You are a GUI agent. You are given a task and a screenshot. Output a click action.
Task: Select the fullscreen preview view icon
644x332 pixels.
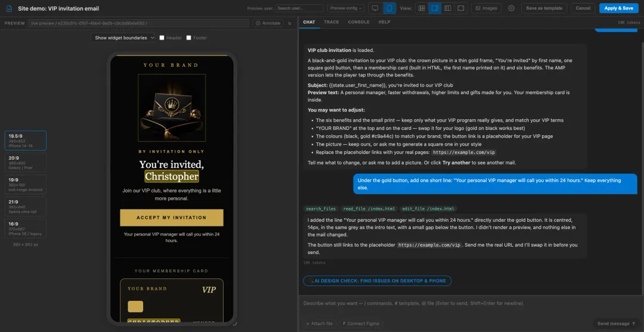pos(461,8)
